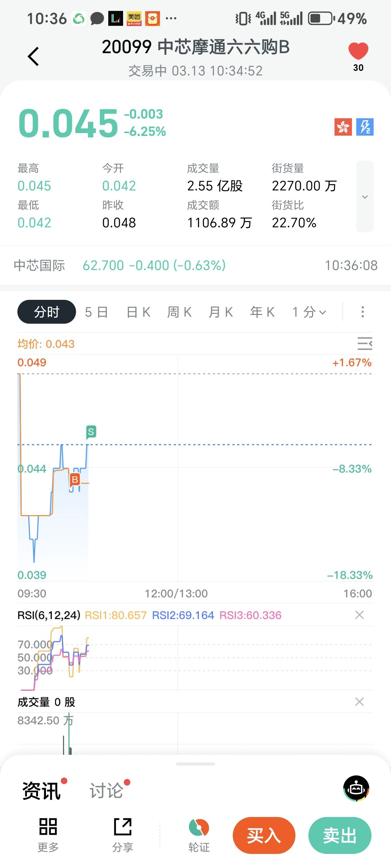
Task: Close the RSI indicator panel
Action: tap(360, 615)
